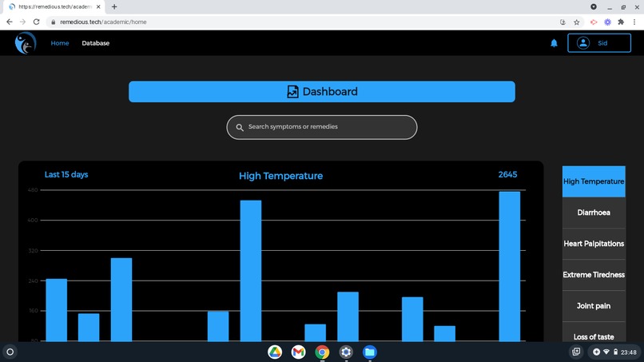Image resolution: width=644 pixels, height=362 pixels.
Task: Go back with the browser back arrow
Action: coord(9,22)
